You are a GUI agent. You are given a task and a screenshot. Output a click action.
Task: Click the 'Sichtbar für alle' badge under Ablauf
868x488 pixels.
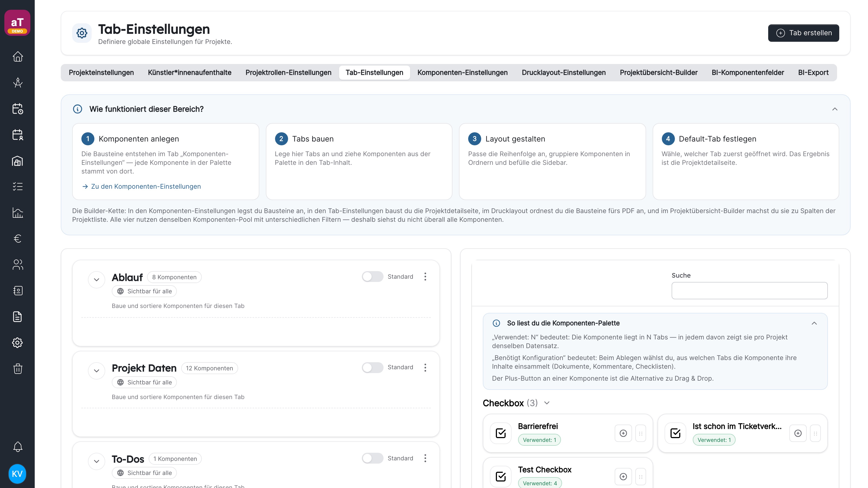[144, 291]
